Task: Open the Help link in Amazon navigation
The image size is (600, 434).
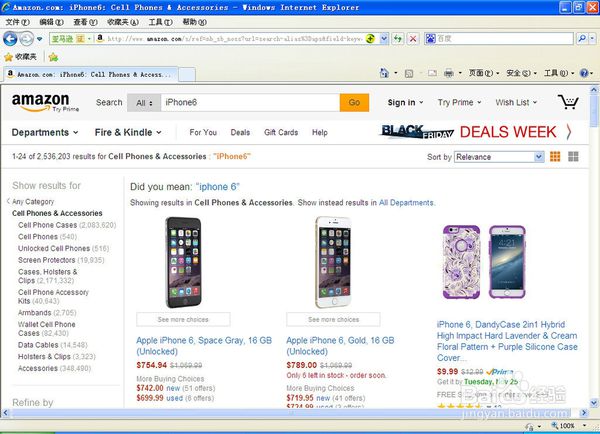Action: 320,132
